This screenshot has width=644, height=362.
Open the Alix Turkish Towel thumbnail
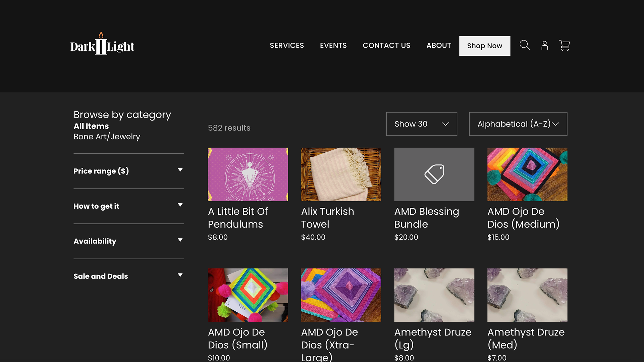tap(341, 174)
